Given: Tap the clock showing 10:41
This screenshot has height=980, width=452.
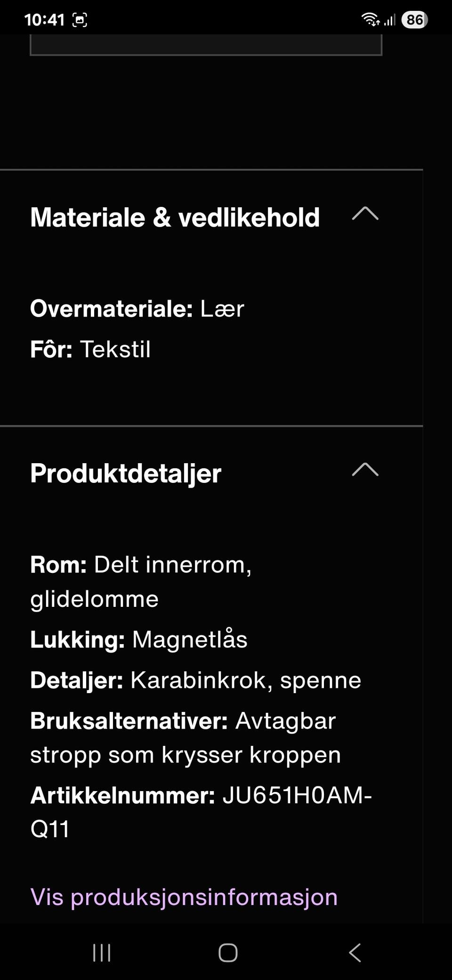Looking at the screenshot, I should click(x=44, y=20).
